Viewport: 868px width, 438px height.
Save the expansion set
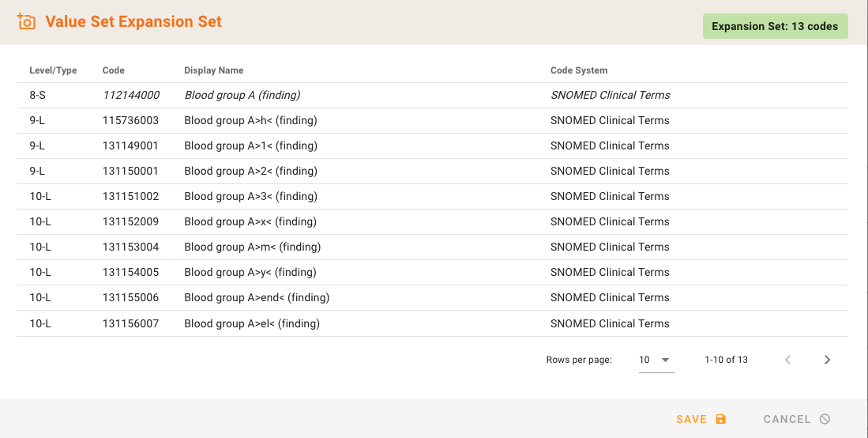coord(701,419)
